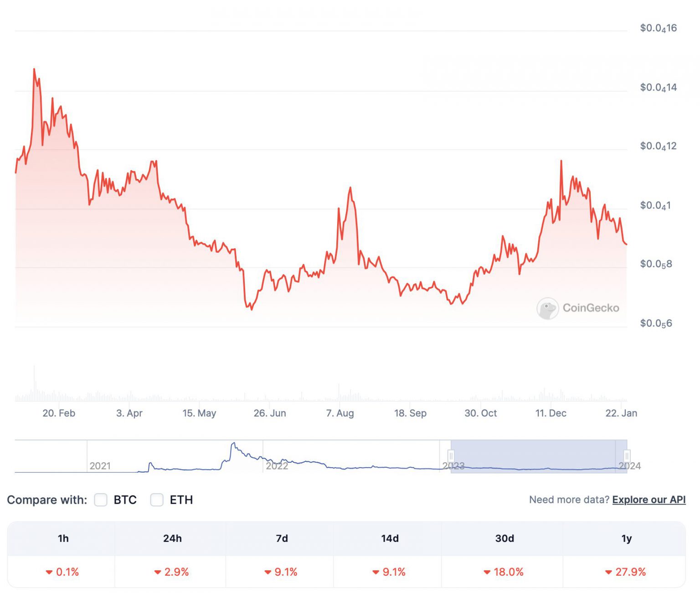700x593 pixels.
Task: Click red down arrow beside 2.9%
Action: [x=158, y=572]
